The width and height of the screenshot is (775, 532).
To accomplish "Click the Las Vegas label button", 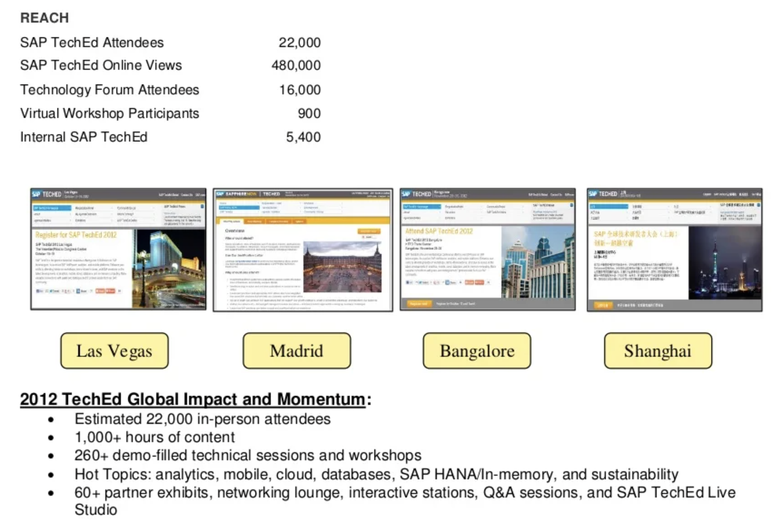I will click(115, 351).
